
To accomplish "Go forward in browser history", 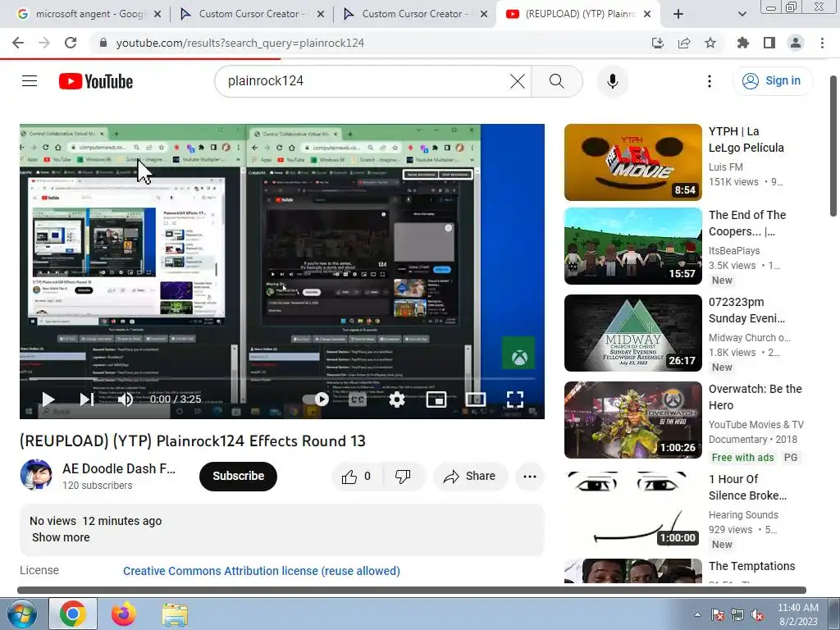I will point(44,43).
